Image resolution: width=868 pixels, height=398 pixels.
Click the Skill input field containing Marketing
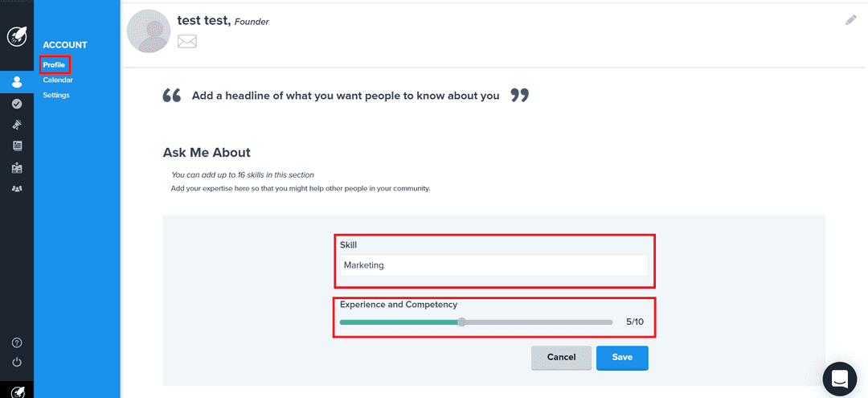point(493,265)
